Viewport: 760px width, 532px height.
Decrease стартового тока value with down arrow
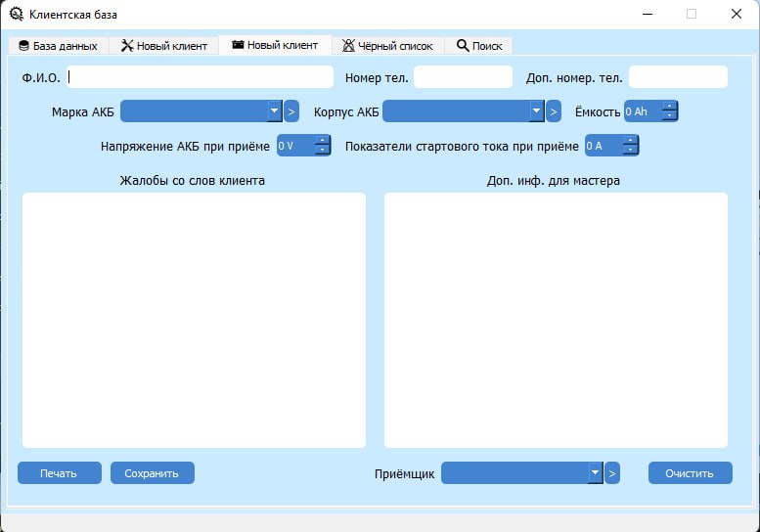point(631,151)
